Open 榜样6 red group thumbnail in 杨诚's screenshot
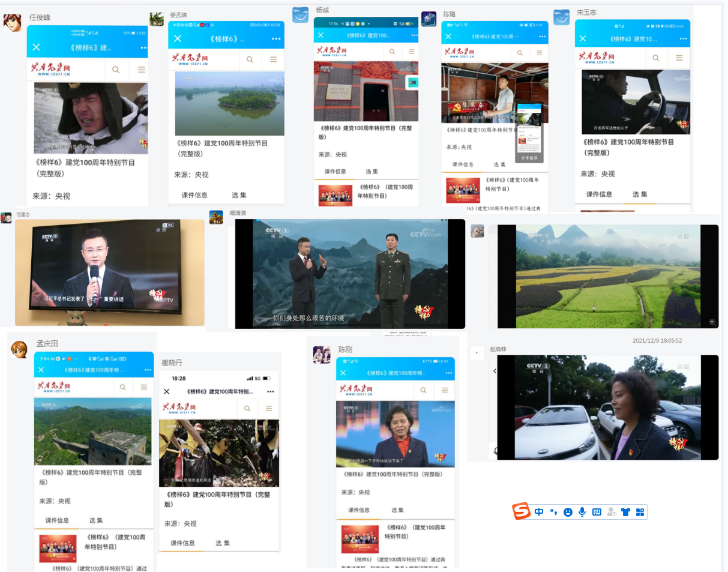Image resolution: width=728 pixels, height=572 pixels. click(335, 194)
